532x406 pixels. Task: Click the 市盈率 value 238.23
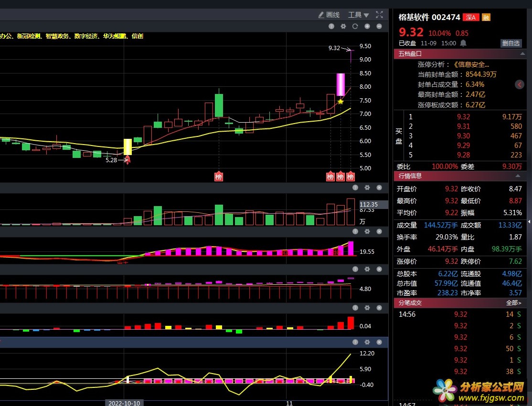447,293
